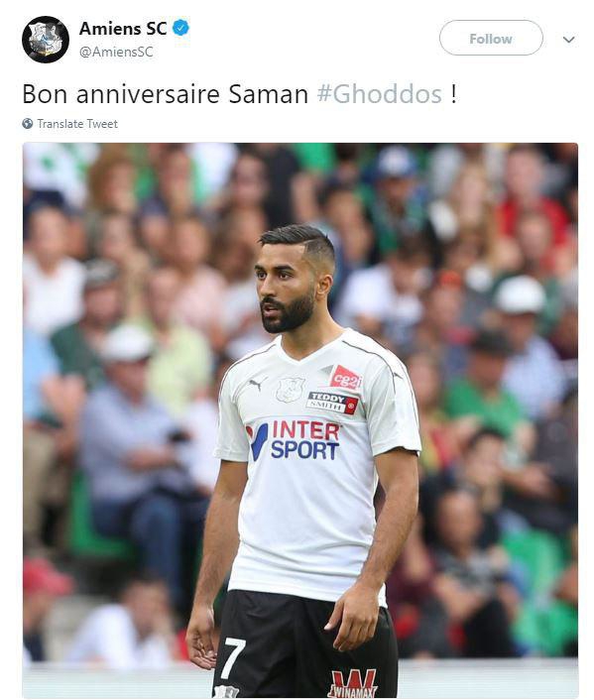Expand the tweet options chevron
This screenshot has height=700, width=594.
coord(568,40)
